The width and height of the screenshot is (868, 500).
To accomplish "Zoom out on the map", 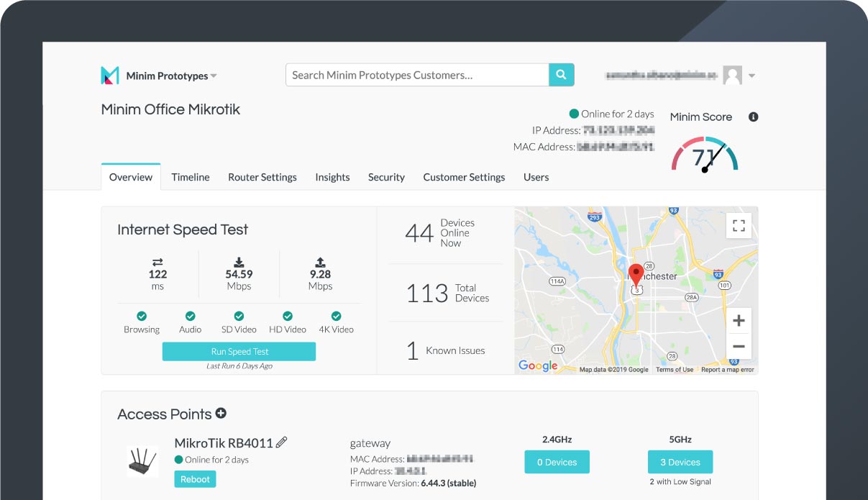I will [x=739, y=347].
